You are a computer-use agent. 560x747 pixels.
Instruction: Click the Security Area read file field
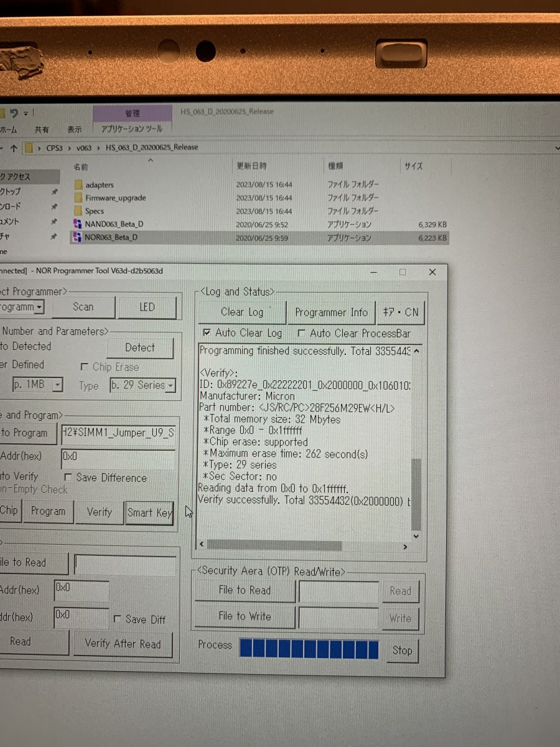tap(338, 591)
